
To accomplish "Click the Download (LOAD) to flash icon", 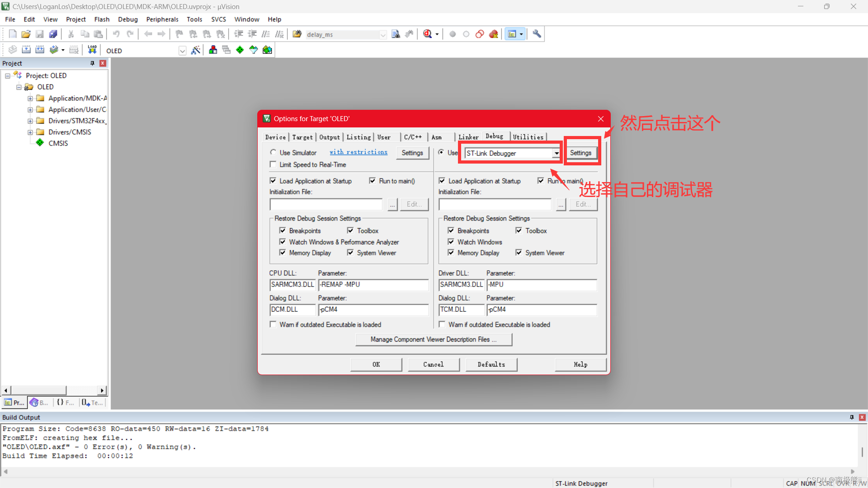I will 92,50.
